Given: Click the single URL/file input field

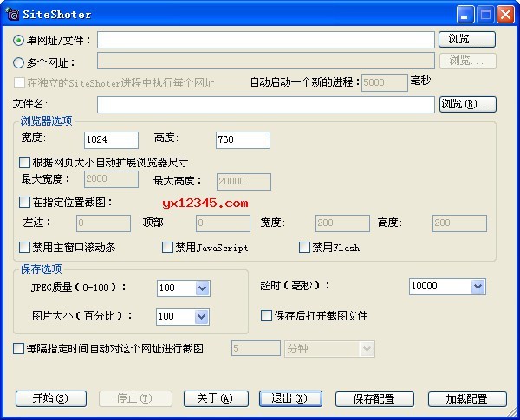Looking at the screenshot, I should coord(266,40).
